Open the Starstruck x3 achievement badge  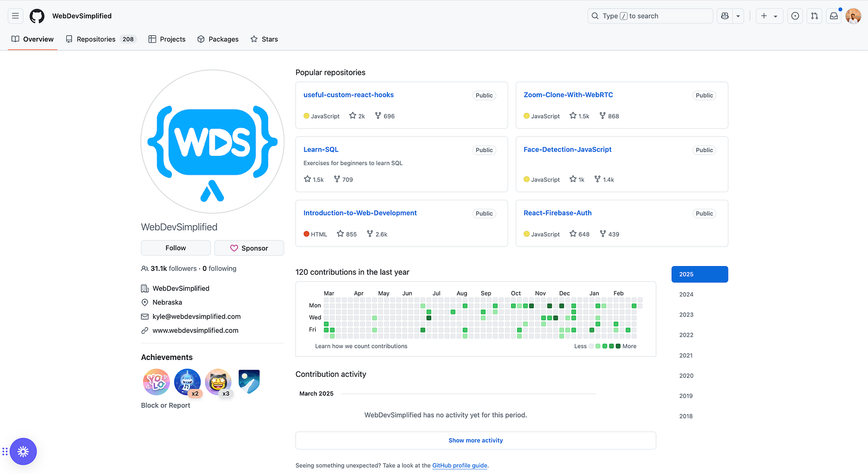[219, 382]
